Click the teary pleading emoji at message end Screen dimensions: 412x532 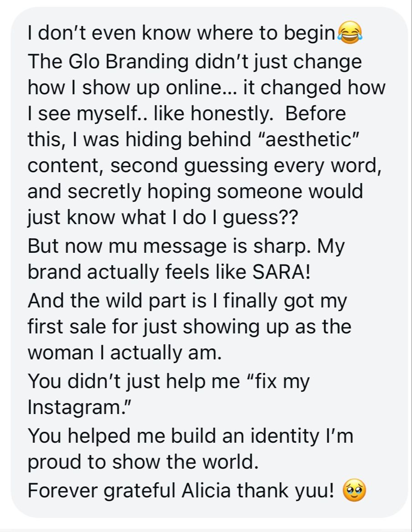pyautogui.click(x=354, y=490)
